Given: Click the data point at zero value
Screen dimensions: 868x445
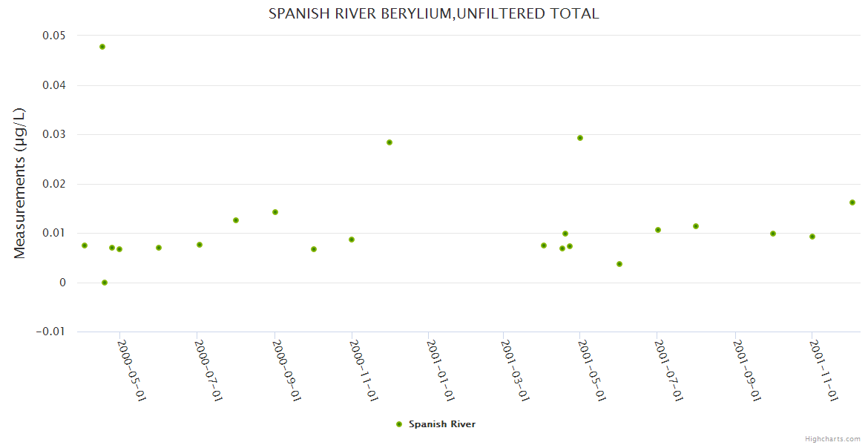Looking at the screenshot, I should click(105, 283).
